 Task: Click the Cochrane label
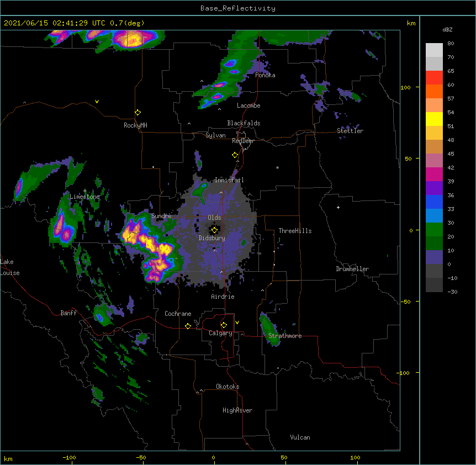coord(178,314)
